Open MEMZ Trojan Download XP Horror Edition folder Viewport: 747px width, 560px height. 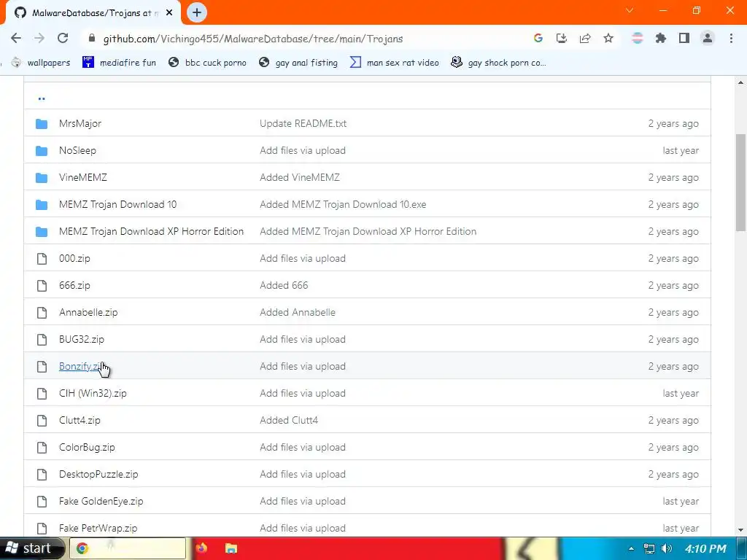click(151, 231)
